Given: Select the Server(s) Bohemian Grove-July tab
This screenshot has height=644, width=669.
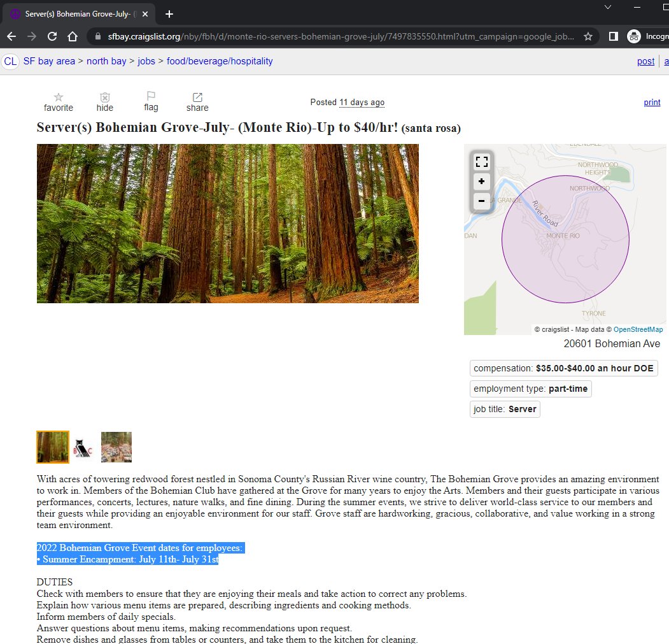Looking at the screenshot, I should (x=78, y=14).
